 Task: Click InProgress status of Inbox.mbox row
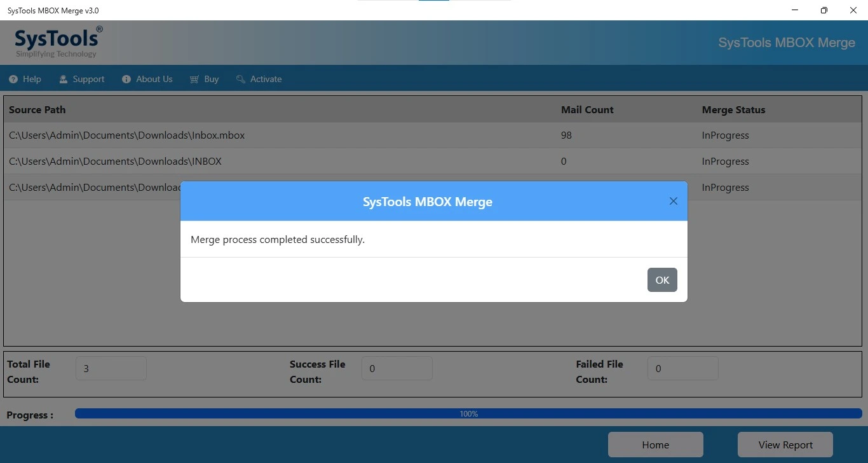pos(725,135)
